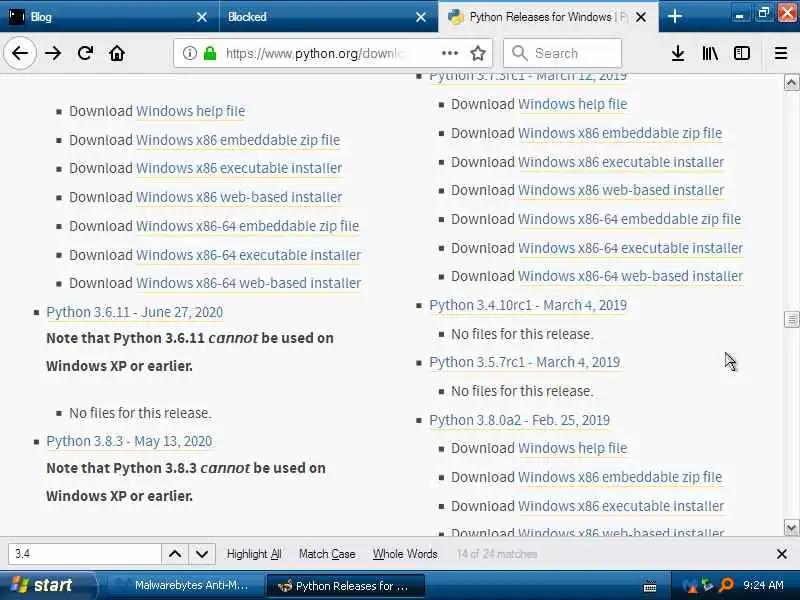Click the find bar text field
The height and width of the screenshot is (600, 800).
coord(85,554)
